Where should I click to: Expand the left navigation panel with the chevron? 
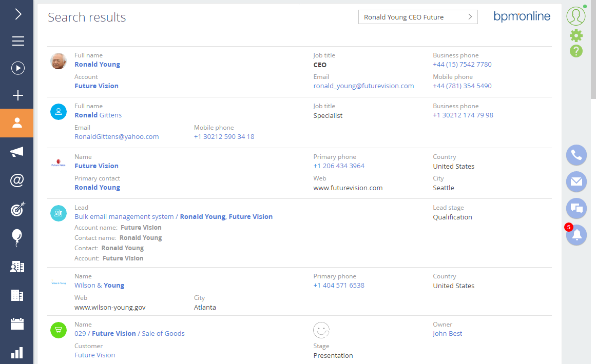(18, 14)
